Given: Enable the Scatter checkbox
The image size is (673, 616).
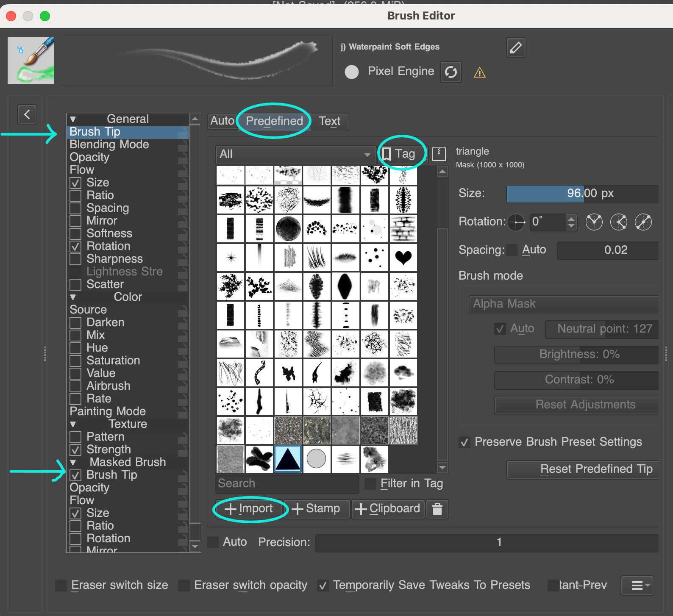Looking at the screenshot, I should tap(76, 284).
